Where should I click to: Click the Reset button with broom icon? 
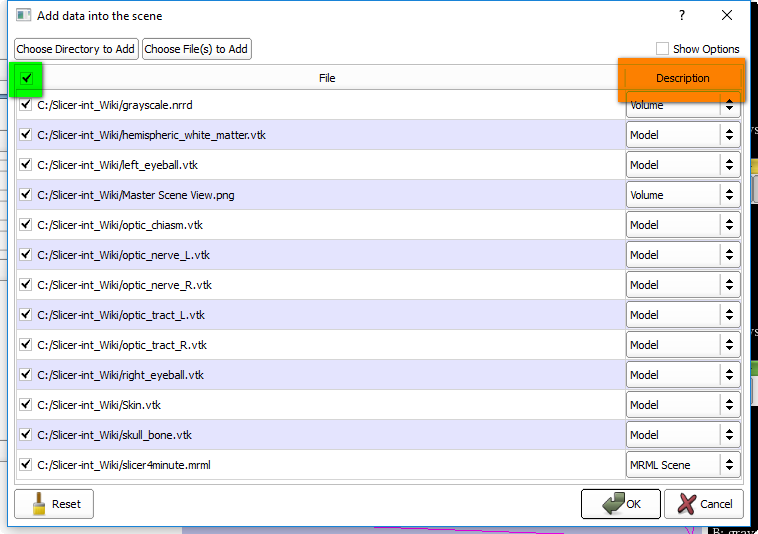(x=54, y=504)
